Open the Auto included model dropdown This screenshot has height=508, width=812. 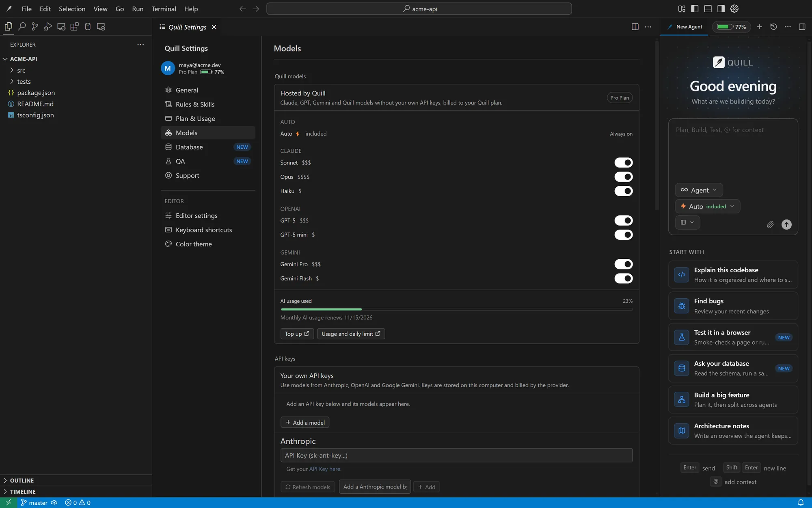707,206
